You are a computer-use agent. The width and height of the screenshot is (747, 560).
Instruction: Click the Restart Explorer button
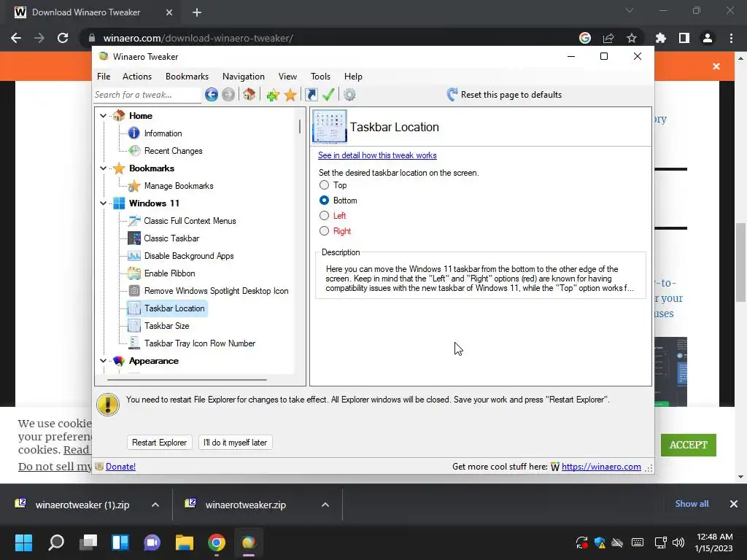pyautogui.click(x=159, y=443)
